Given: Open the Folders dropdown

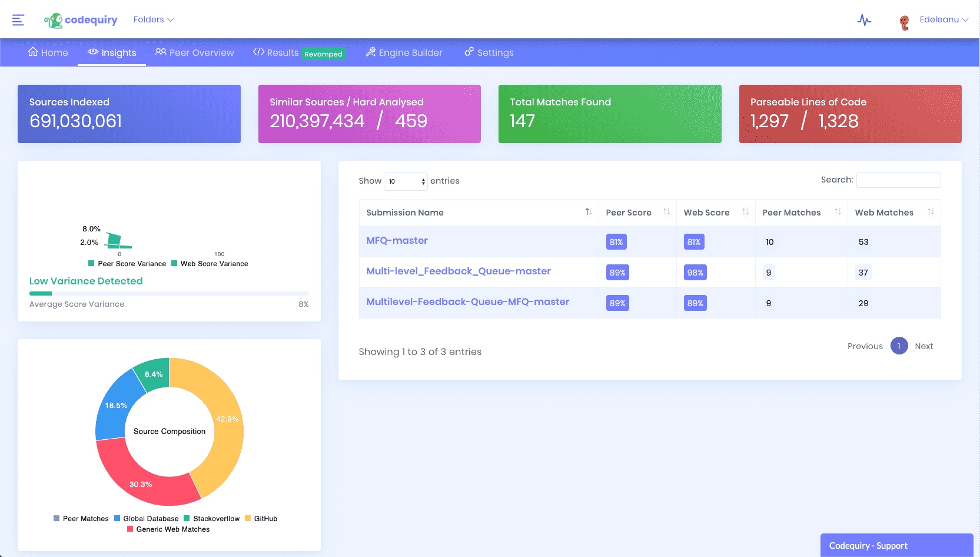Looking at the screenshot, I should point(153,19).
